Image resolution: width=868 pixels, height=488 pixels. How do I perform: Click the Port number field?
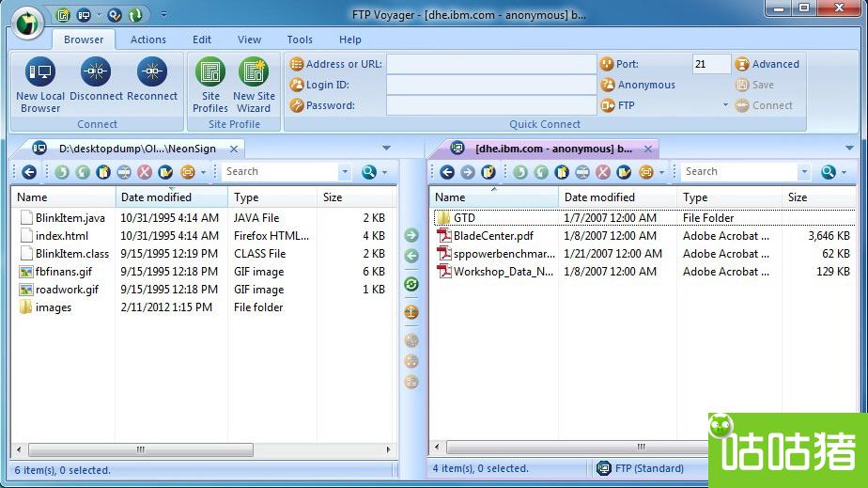coord(711,64)
